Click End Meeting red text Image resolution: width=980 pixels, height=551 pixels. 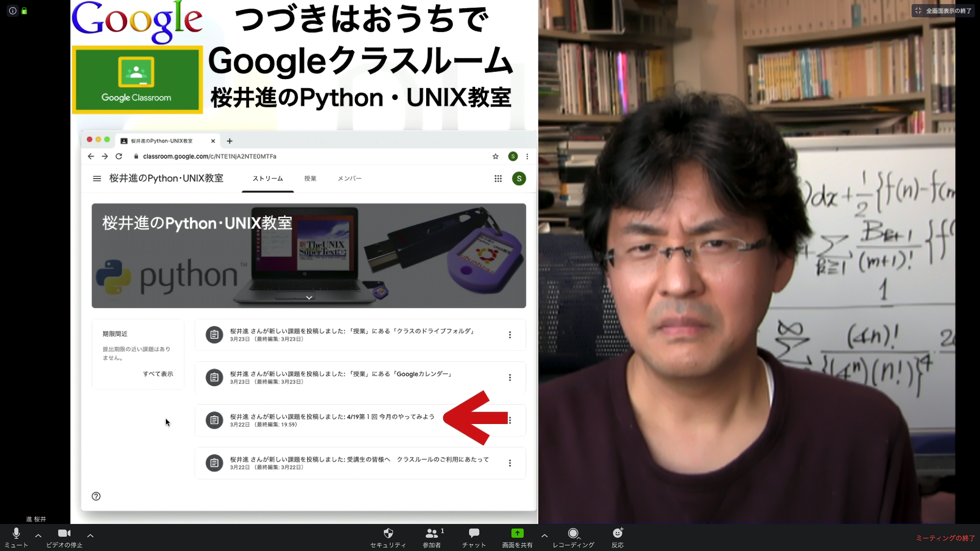pyautogui.click(x=945, y=538)
